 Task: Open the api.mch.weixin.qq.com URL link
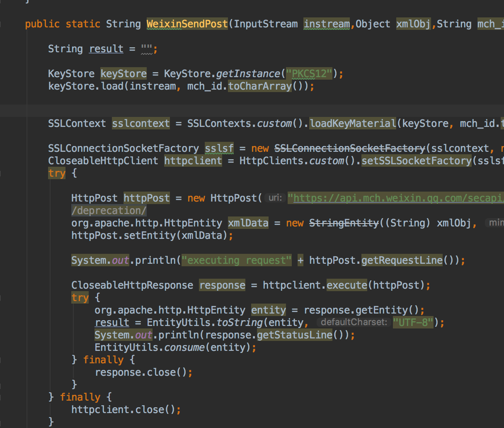click(x=394, y=198)
